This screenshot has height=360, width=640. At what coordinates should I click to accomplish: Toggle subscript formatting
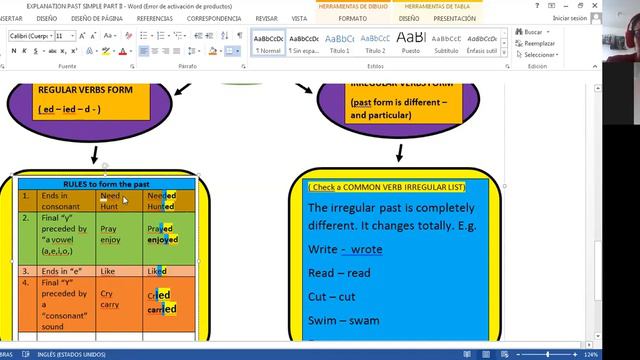coord(63,51)
